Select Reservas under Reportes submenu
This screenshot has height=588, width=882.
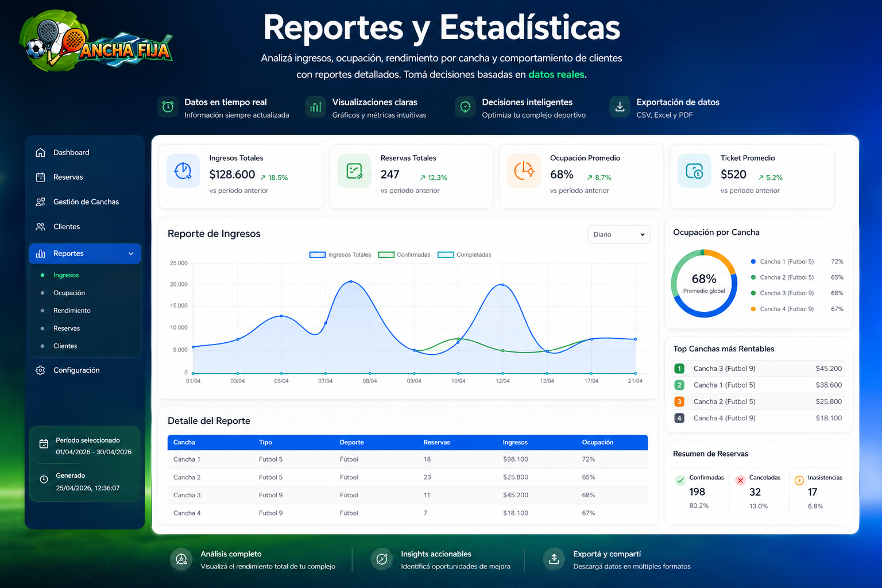(67, 328)
